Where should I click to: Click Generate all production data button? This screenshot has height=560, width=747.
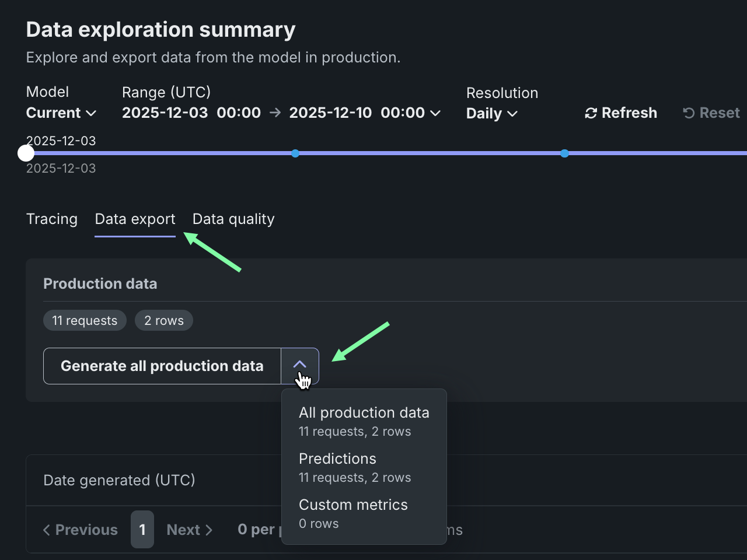[x=162, y=366]
